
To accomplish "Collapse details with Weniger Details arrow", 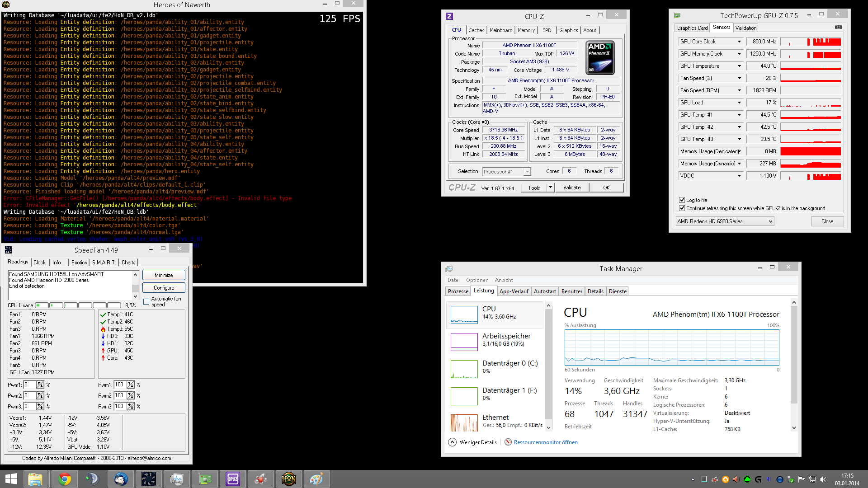I will point(452,442).
